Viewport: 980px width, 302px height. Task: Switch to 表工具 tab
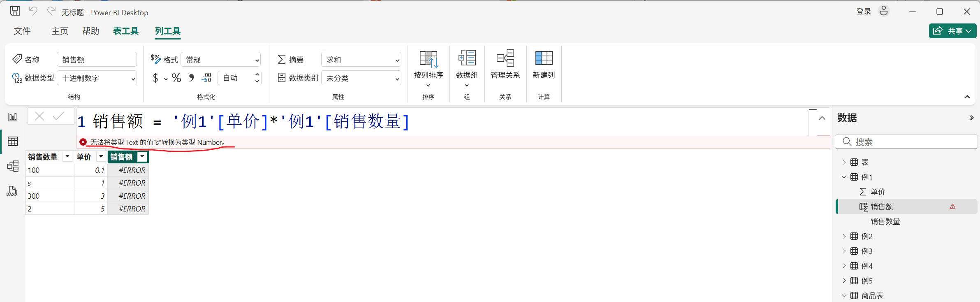(x=126, y=31)
